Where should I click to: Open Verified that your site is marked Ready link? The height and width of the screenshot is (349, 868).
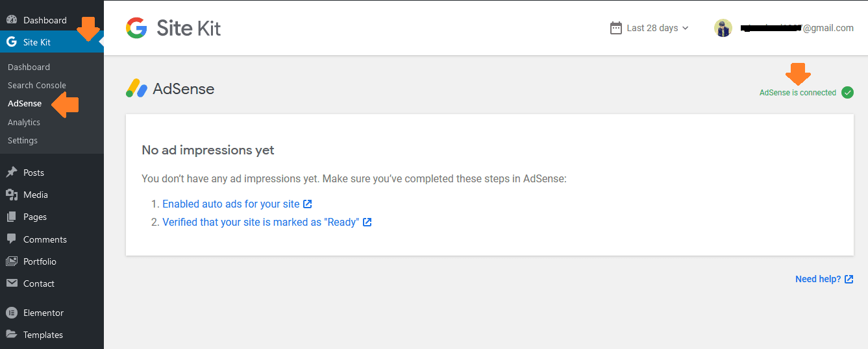click(260, 222)
